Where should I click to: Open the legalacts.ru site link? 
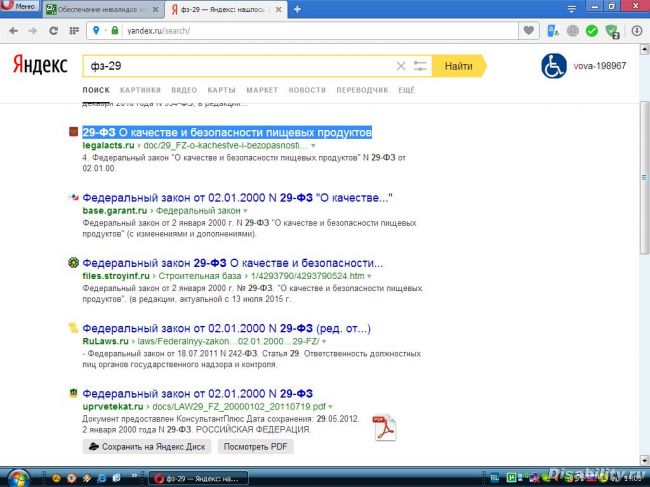109,145
